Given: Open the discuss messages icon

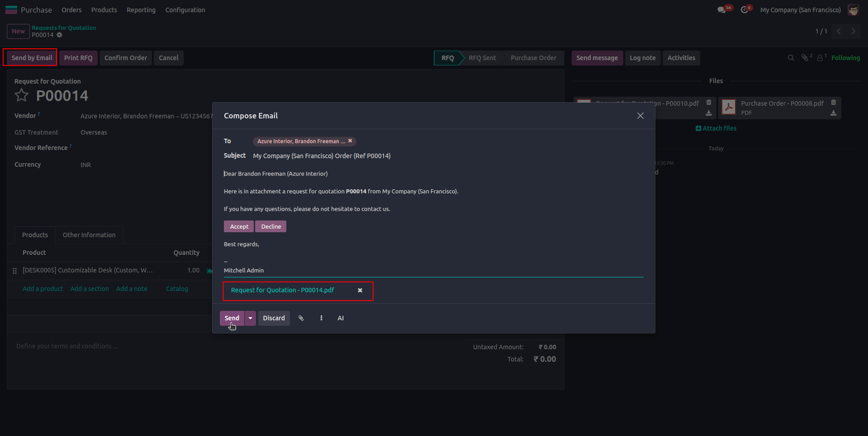Looking at the screenshot, I should (x=721, y=10).
